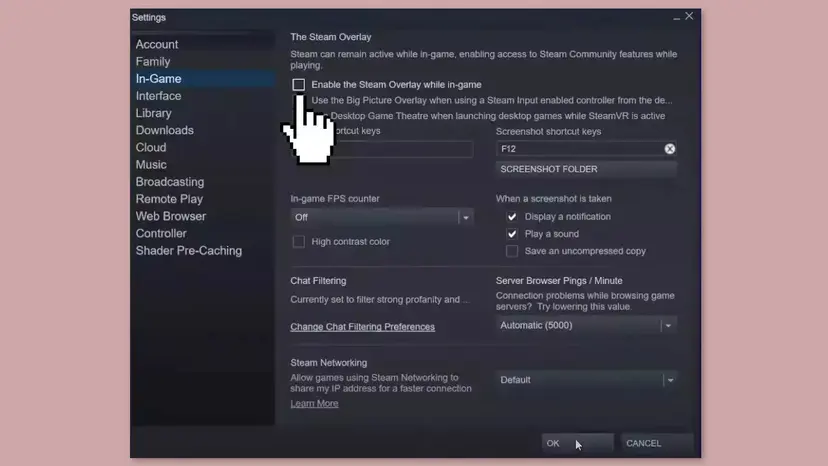Open Change Chat Filtering Preferences link

(x=362, y=327)
